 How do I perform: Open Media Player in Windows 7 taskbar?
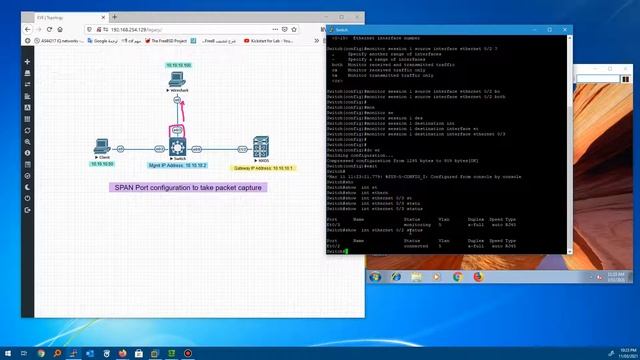pyautogui.click(x=437, y=277)
